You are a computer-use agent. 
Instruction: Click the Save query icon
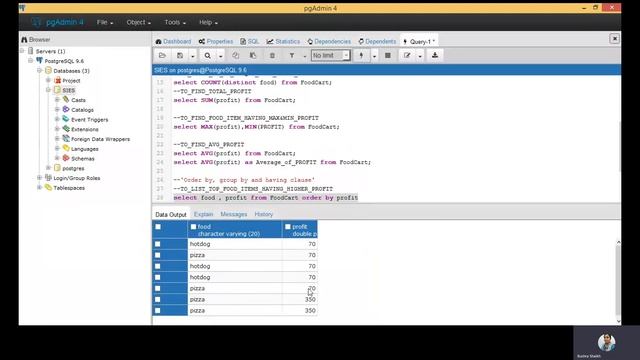click(x=180, y=56)
